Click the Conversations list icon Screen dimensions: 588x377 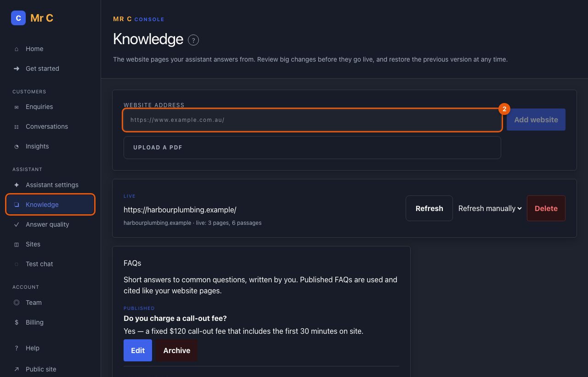click(x=17, y=126)
